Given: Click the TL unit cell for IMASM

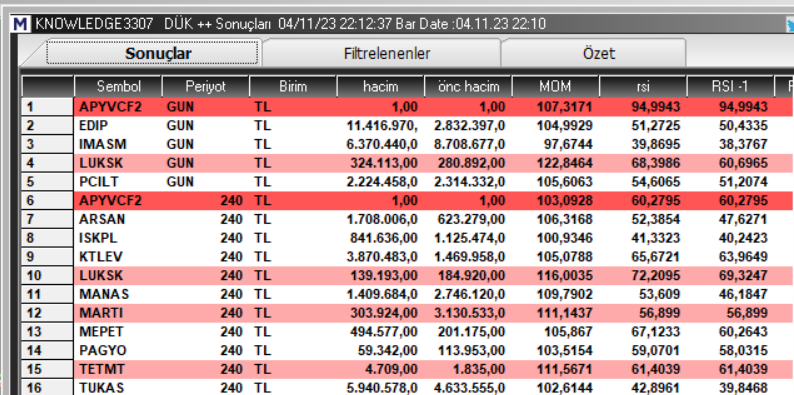Looking at the screenshot, I should click(262, 144).
